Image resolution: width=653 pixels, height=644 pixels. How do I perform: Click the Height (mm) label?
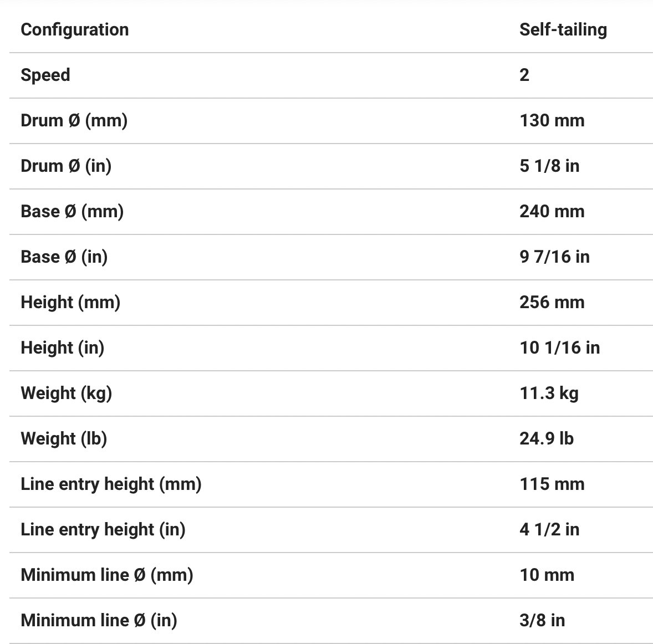[70, 302]
